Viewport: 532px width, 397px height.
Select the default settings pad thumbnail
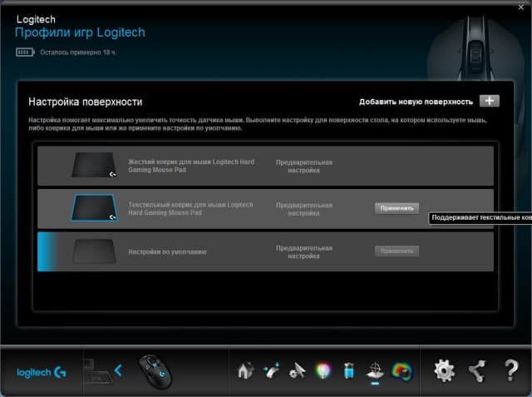click(x=94, y=251)
